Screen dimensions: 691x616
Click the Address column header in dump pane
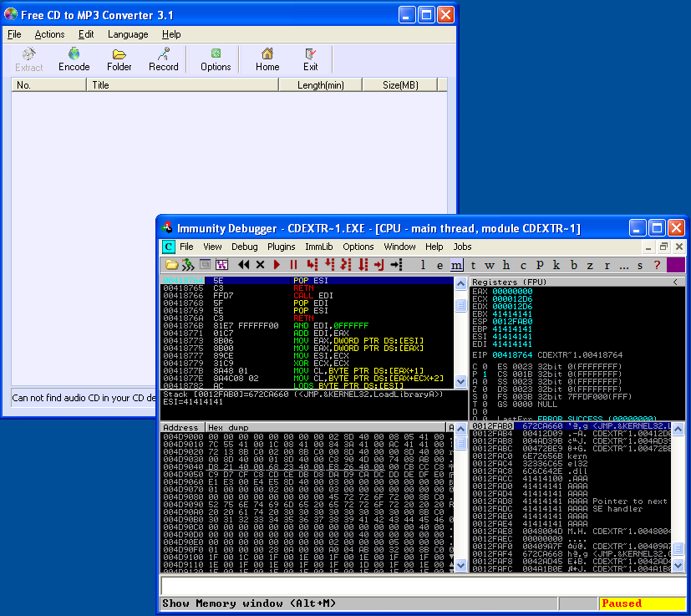182,427
